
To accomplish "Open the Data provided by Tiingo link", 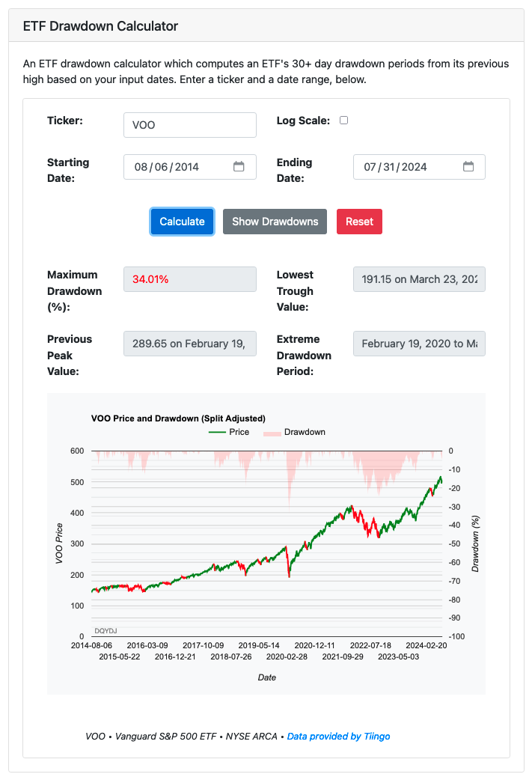I will [x=337, y=736].
